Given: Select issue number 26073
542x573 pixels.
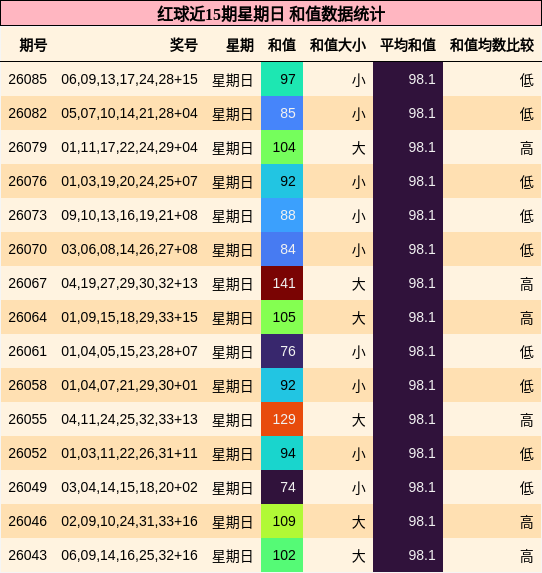Looking at the screenshot, I should [27, 215].
